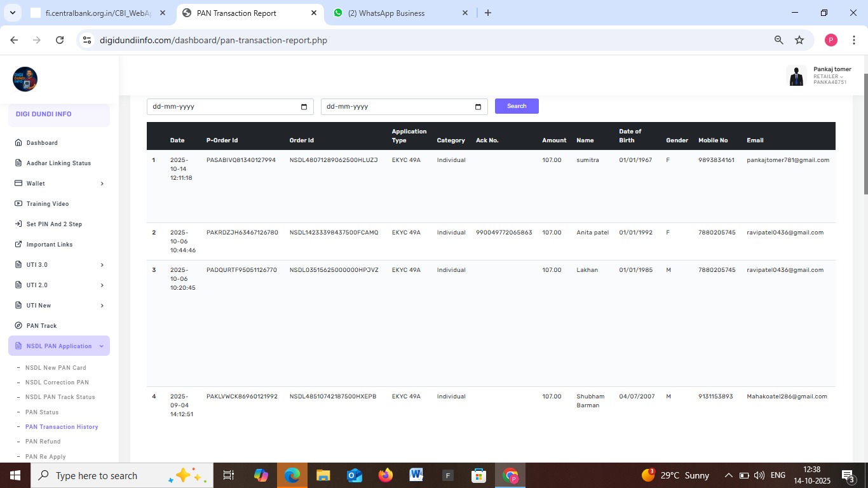
Task: Open Microsoft Word from the taskbar
Action: pyautogui.click(x=416, y=475)
